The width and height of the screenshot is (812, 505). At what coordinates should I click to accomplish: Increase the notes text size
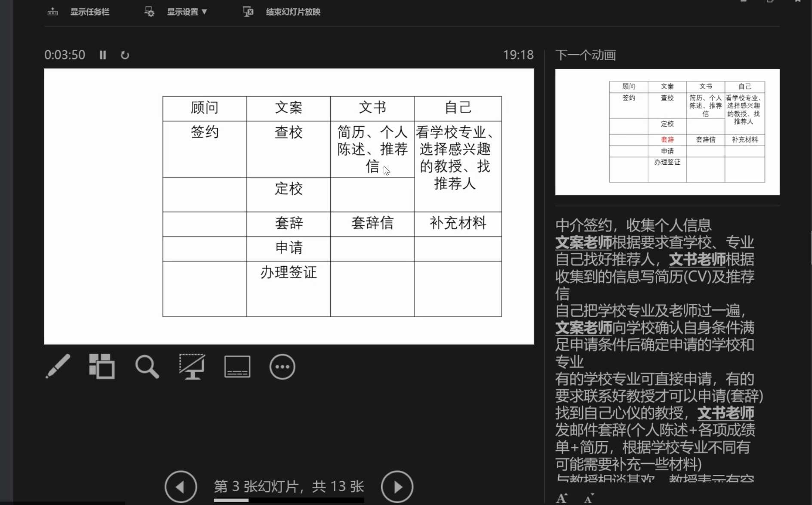click(562, 499)
